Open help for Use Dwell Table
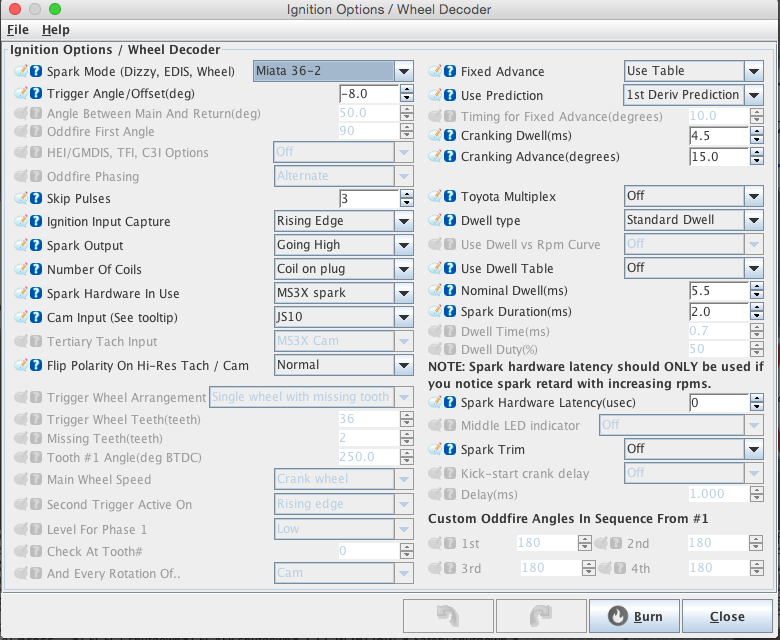 [x=450, y=268]
